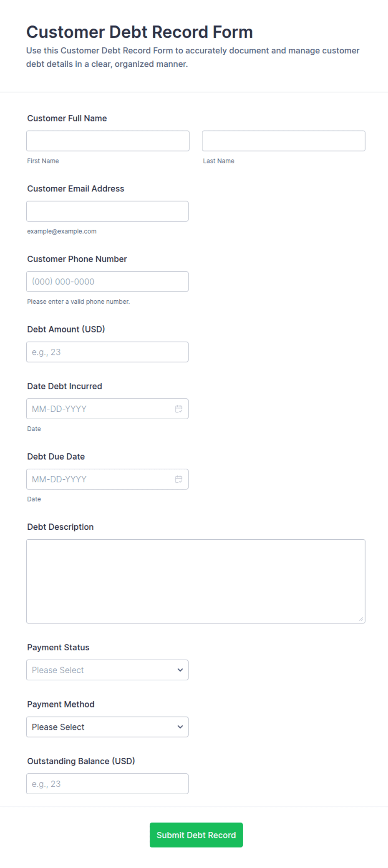The width and height of the screenshot is (388, 868).
Task: Open calendar picker for Date Debt Incurred
Action: point(179,409)
